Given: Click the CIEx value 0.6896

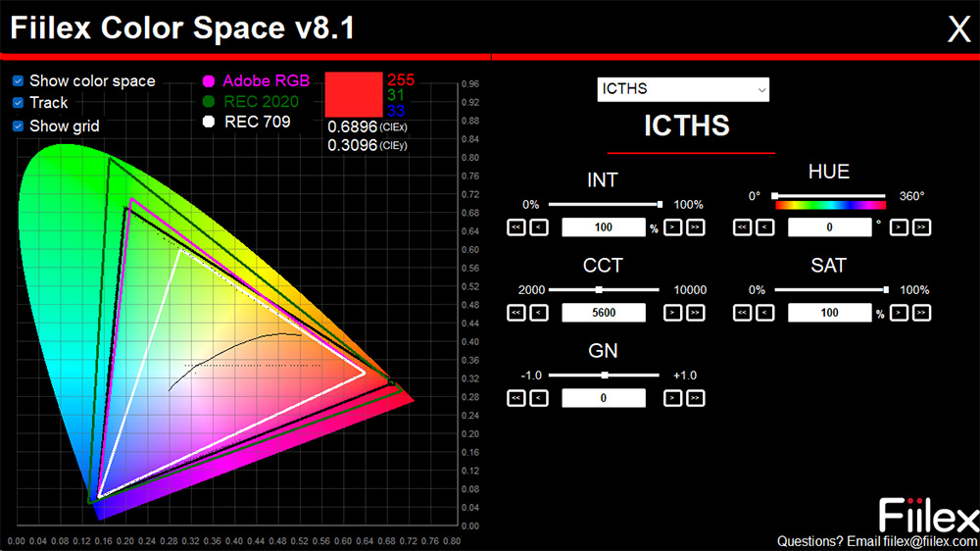Looking at the screenshot, I should (x=353, y=126).
